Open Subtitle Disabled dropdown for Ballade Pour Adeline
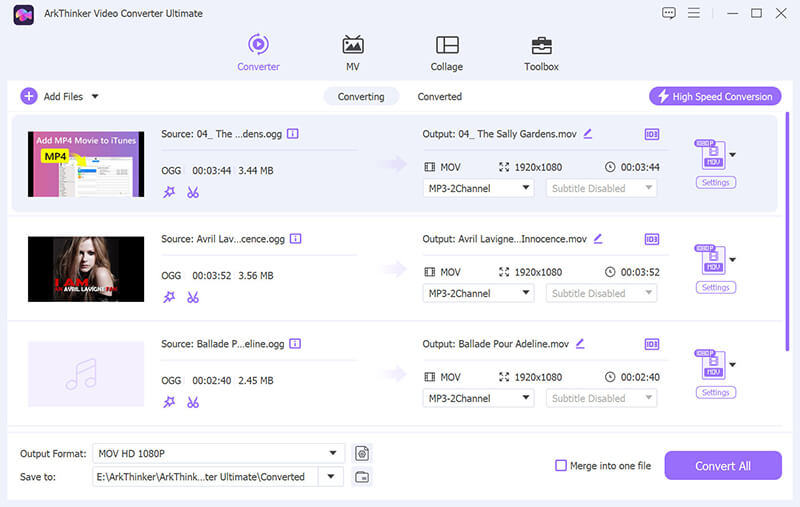Screen dimensions: 800x507 coord(601,398)
